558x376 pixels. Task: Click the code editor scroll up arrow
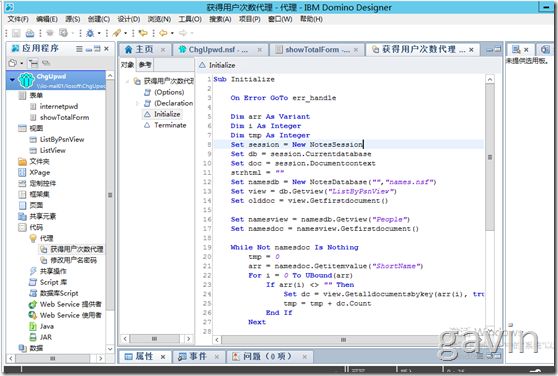(490, 79)
